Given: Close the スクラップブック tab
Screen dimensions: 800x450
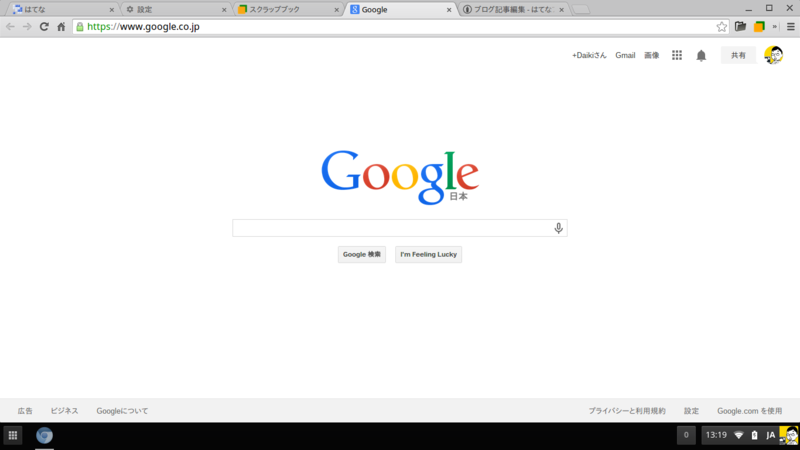Looking at the screenshot, I should [336, 10].
